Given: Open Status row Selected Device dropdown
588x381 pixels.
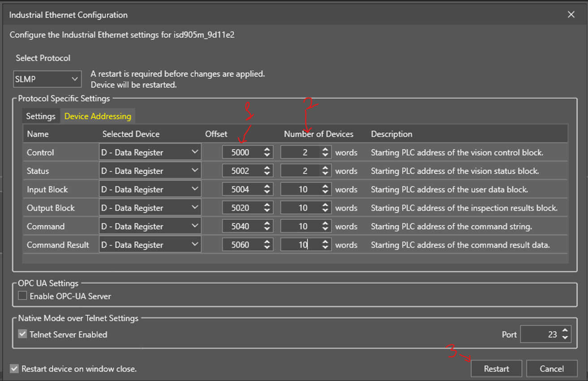Looking at the screenshot, I should [x=150, y=171].
